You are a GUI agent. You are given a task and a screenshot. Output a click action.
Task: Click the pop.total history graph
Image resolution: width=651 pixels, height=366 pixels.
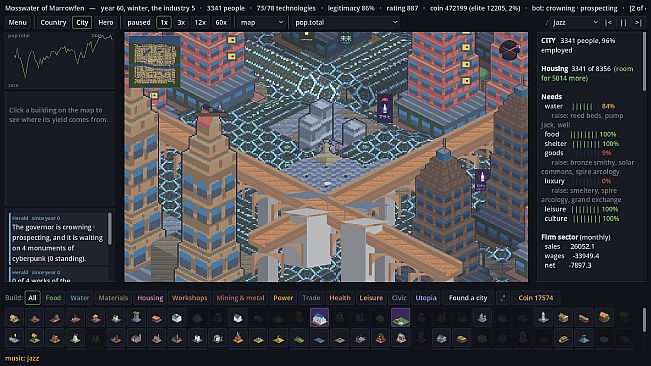(60, 61)
